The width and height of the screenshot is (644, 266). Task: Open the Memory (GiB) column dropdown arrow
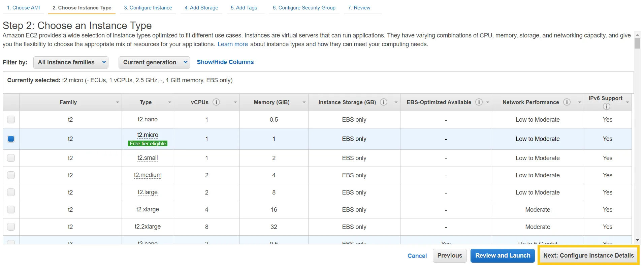(x=304, y=102)
